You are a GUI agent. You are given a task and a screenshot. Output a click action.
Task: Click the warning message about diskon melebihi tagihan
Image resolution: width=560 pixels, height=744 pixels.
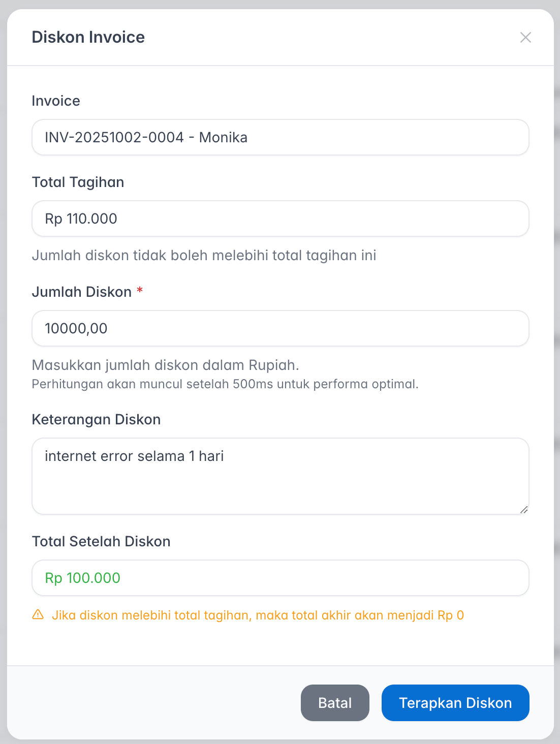pyautogui.click(x=258, y=615)
